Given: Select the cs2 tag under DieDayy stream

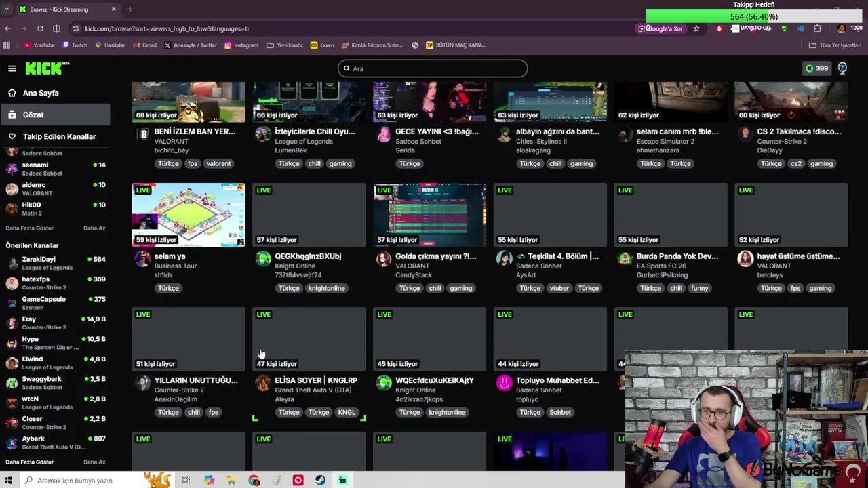Looking at the screenshot, I should (796, 163).
